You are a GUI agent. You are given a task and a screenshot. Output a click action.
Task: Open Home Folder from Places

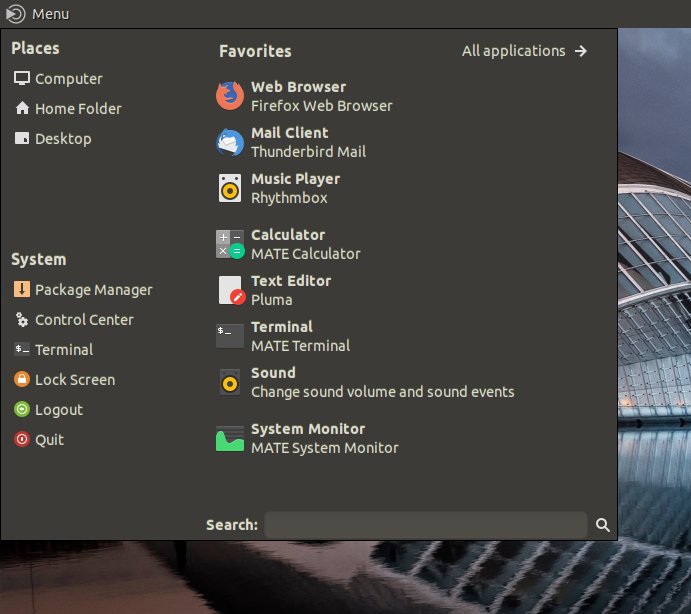tap(67, 108)
